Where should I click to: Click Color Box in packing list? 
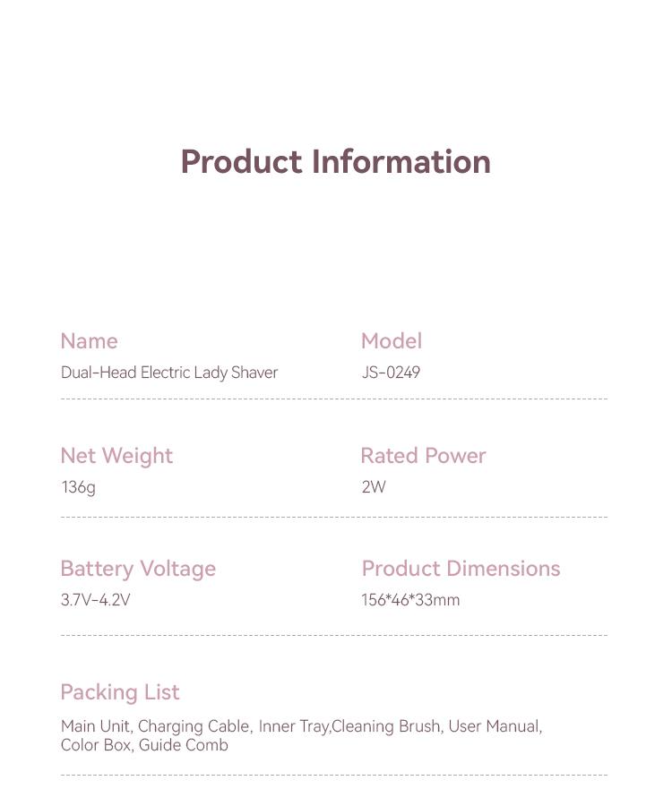95,745
